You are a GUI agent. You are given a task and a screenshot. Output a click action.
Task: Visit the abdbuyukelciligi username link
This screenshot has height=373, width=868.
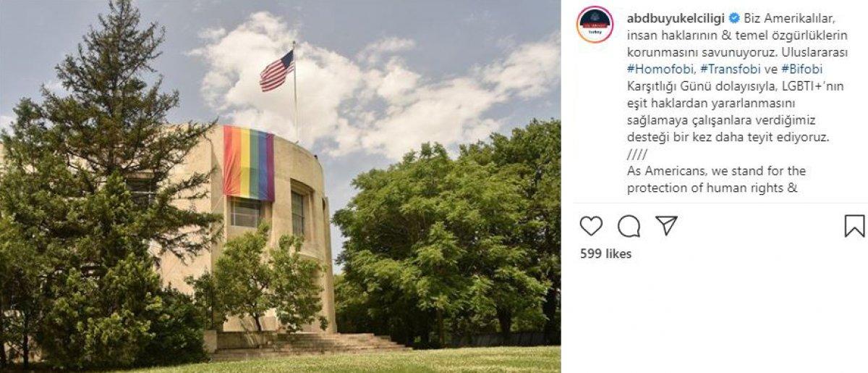pos(676,17)
